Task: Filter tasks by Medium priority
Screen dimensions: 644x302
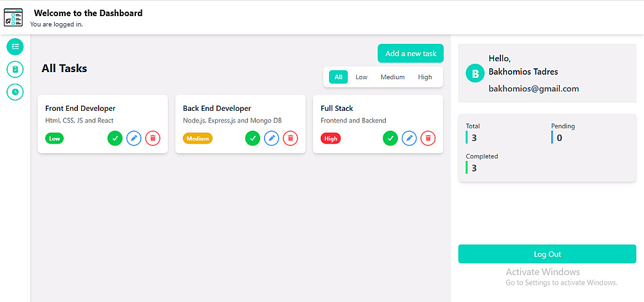Action: [393, 77]
